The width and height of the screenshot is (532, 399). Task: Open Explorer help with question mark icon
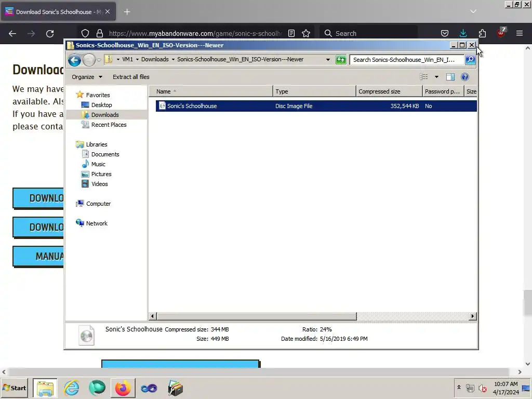click(465, 77)
